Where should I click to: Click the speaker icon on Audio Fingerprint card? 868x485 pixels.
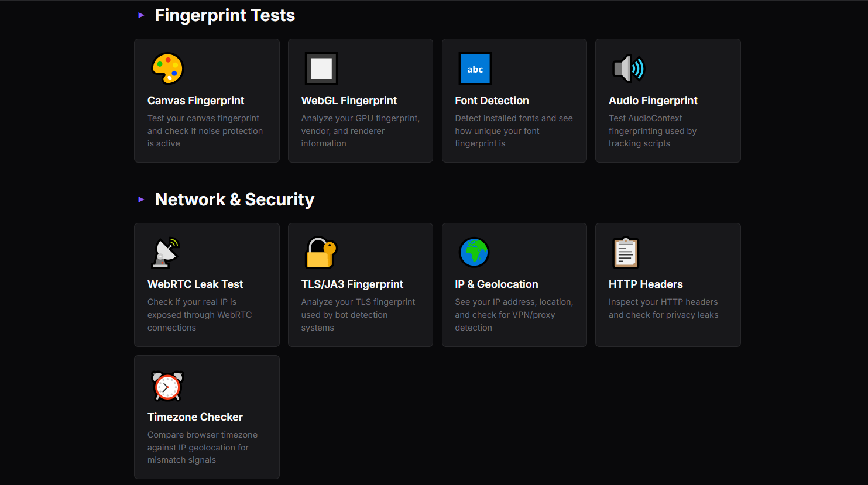(627, 68)
